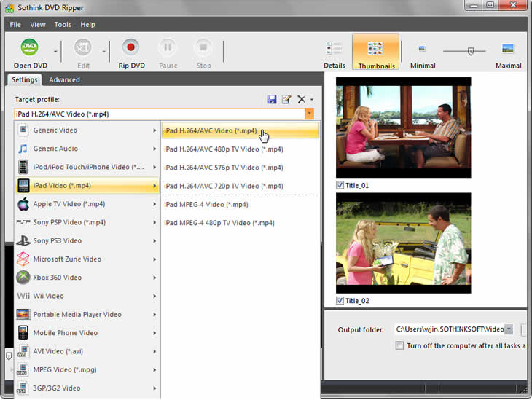Switch to the Advanced tab
Viewport: 532px width, 400px height.
(x=64, y=79)
